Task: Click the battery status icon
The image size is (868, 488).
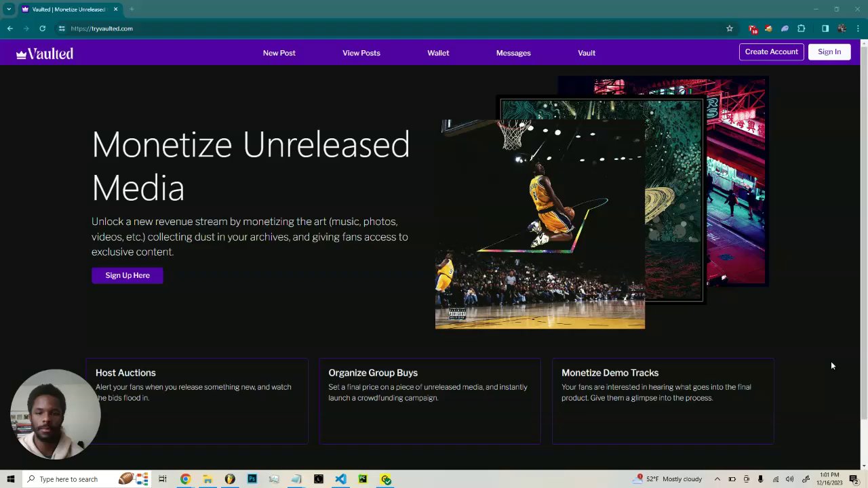Action: pyautogui.click(x=732, y=479)
